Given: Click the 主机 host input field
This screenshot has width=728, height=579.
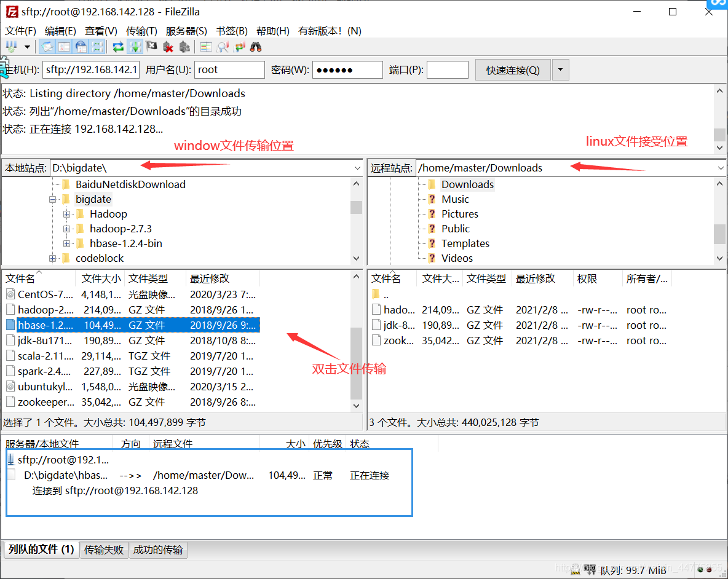Looking at the screenshot, I should 91,69.
